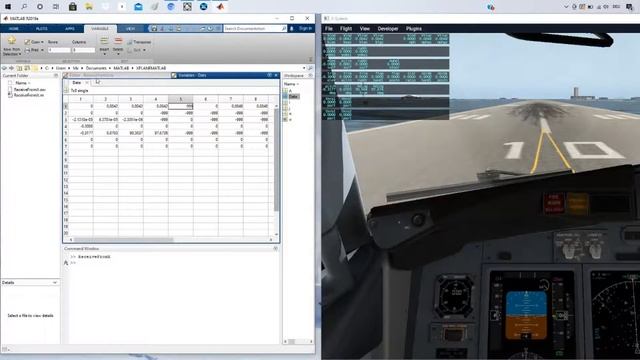Expand New from Selection dropdown arrow

click(20, 54)
